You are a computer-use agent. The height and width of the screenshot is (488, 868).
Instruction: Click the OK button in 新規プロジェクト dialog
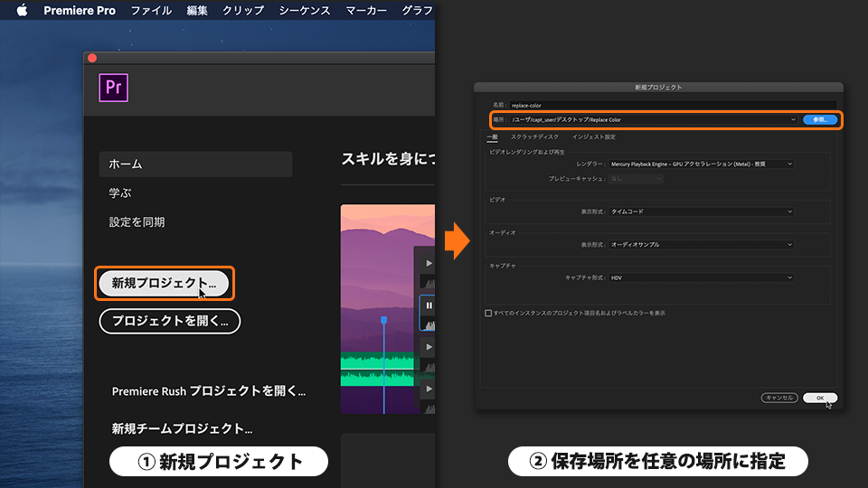click(x=820, y=398)
